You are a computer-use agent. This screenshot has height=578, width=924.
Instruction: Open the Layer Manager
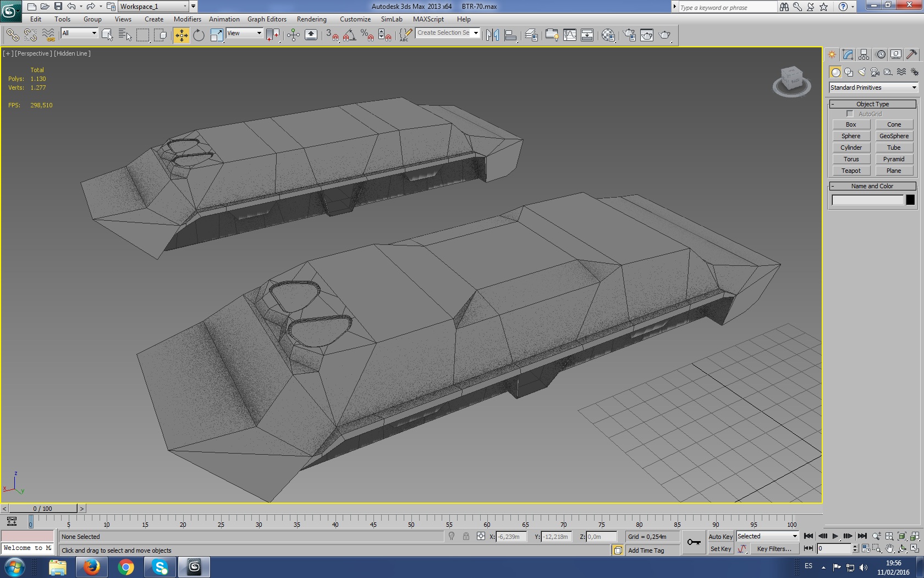pos(531,35)
